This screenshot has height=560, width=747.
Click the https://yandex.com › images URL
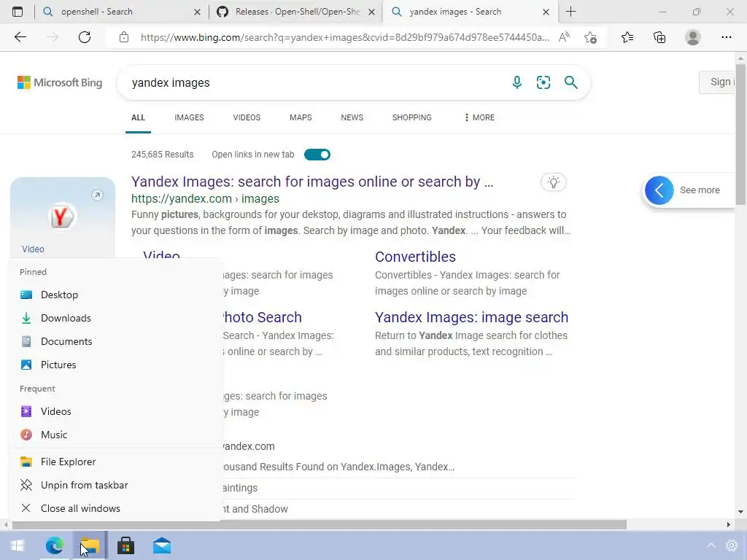point(205,198)
